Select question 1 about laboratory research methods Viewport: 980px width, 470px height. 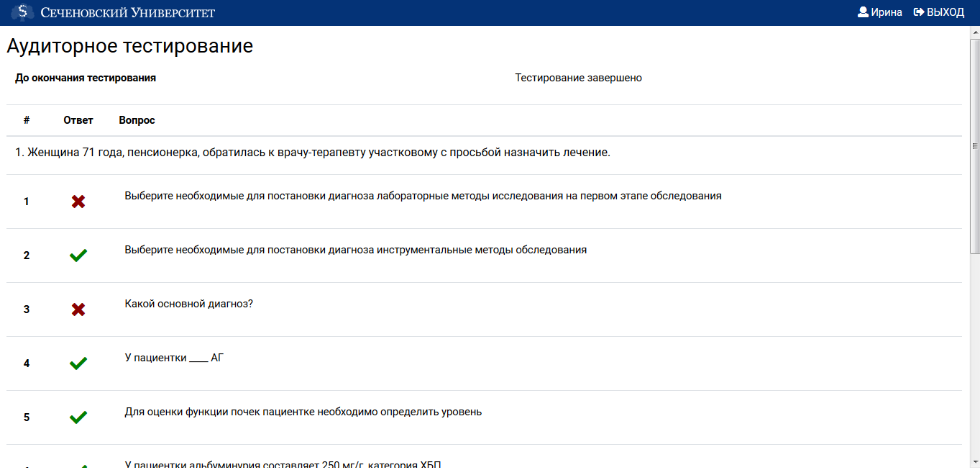pyautogui.click(x=422, y=194)
